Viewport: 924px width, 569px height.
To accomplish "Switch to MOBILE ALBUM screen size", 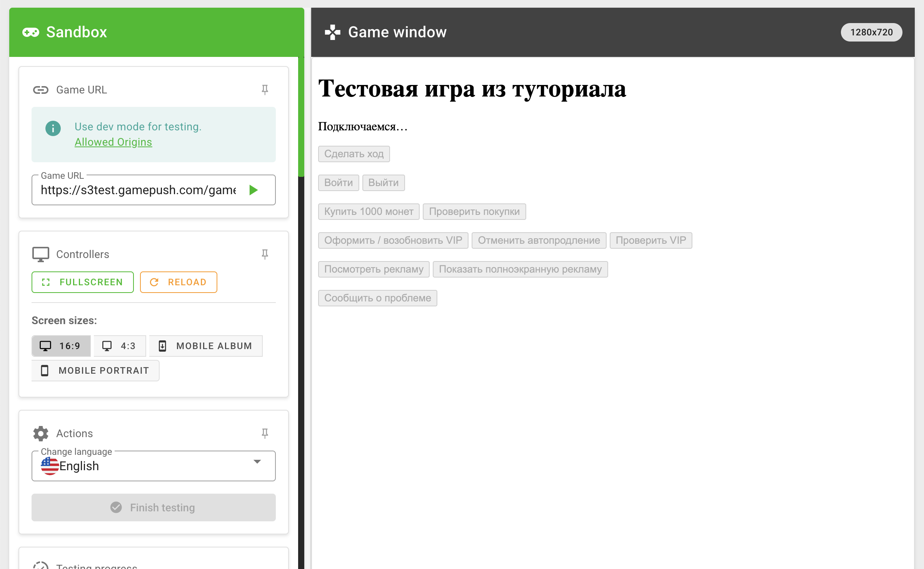I will pos(206,346).
